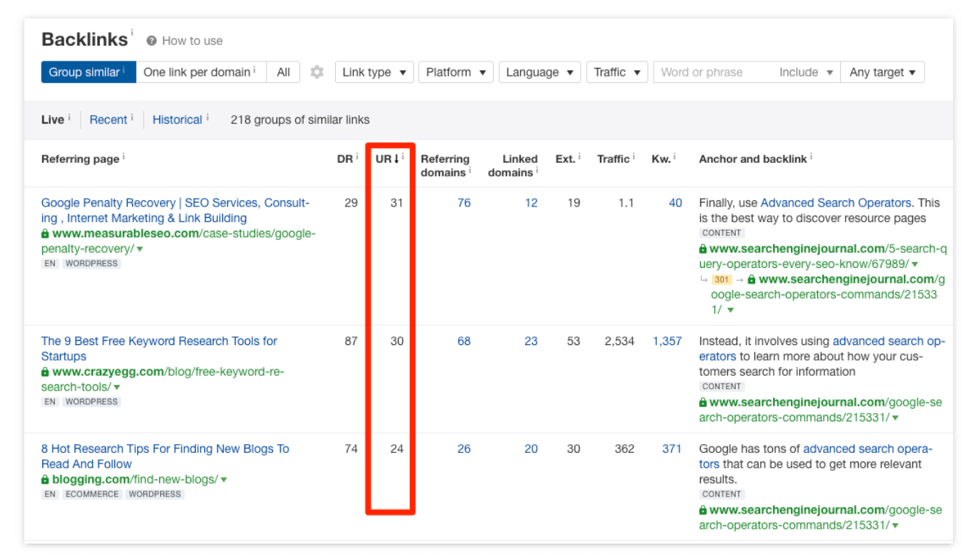
Task: Open referring domains count 26
Action: (x=464, y=449)
